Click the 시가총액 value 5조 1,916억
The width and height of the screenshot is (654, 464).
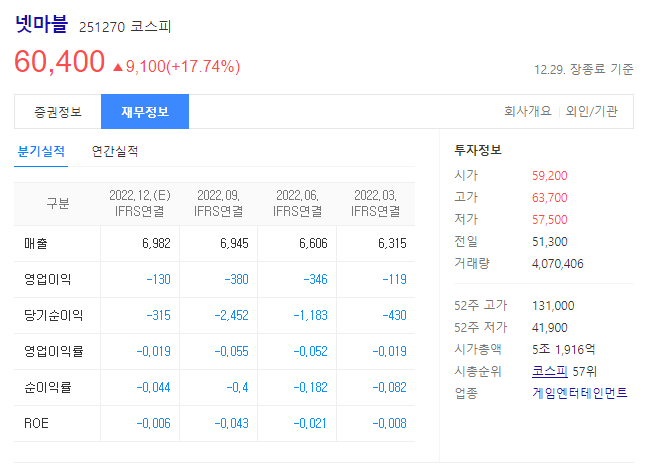(563, 349)
